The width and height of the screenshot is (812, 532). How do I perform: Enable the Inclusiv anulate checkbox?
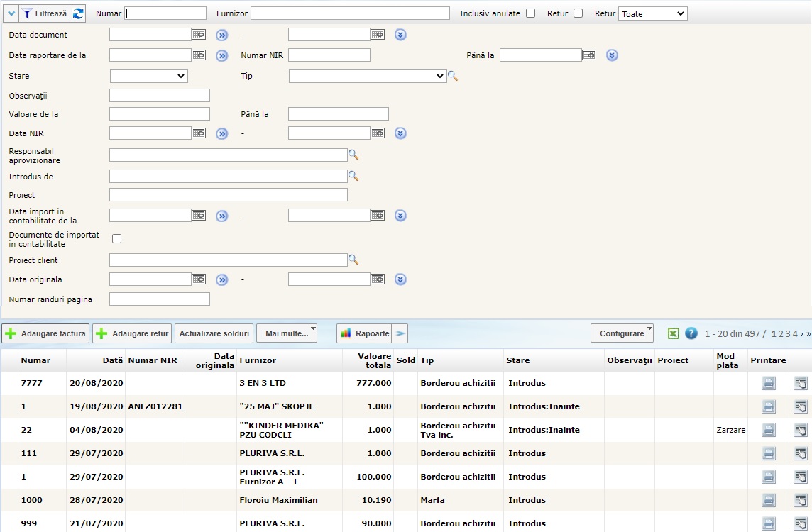tap(530, 13)
